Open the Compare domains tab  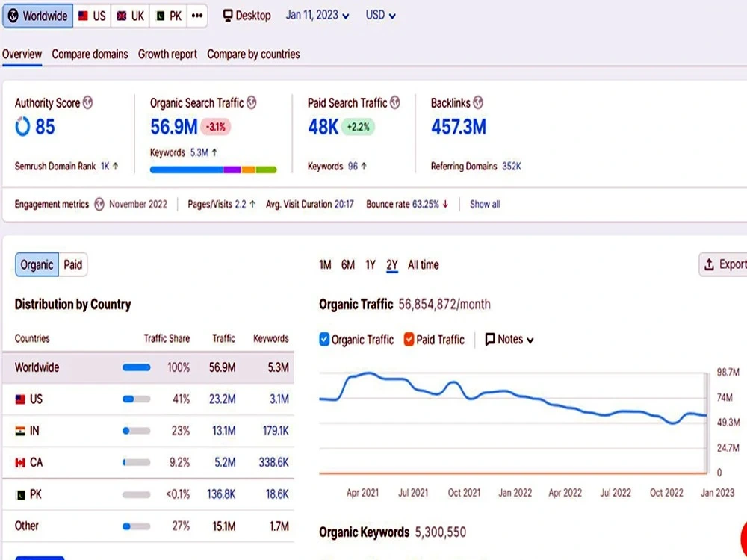pos(90,55)
